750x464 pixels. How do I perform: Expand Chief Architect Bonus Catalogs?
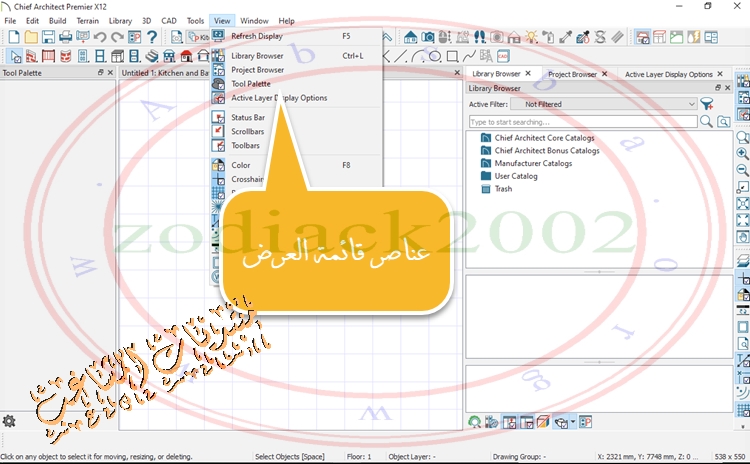(547, 150)
